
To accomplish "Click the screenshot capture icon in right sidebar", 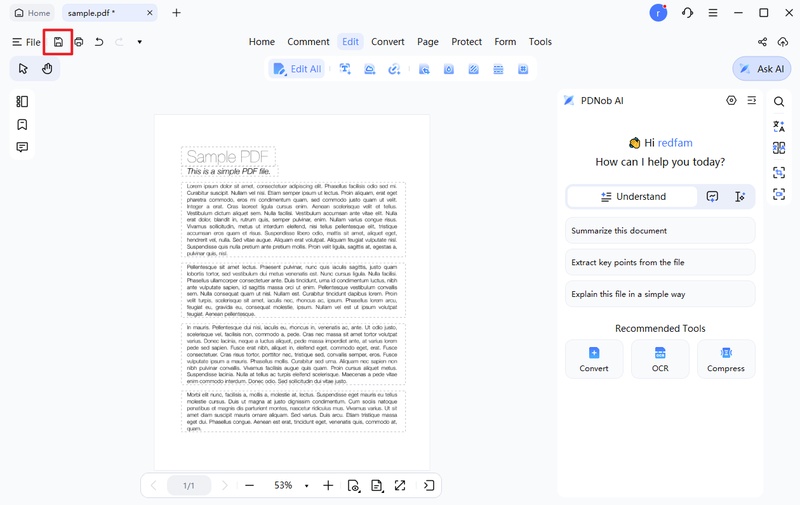I will coord(779,194).
